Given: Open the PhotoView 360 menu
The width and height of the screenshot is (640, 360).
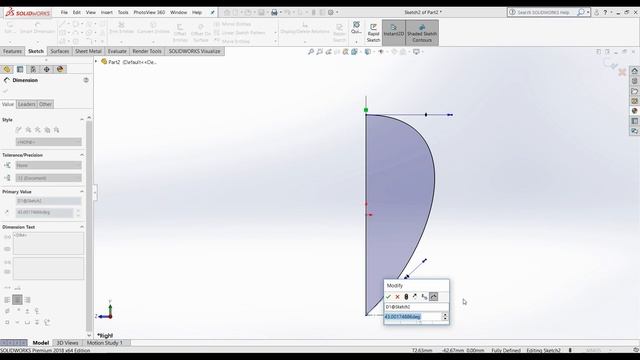Looking at the screenshot, I should click(x=149, y=12).
